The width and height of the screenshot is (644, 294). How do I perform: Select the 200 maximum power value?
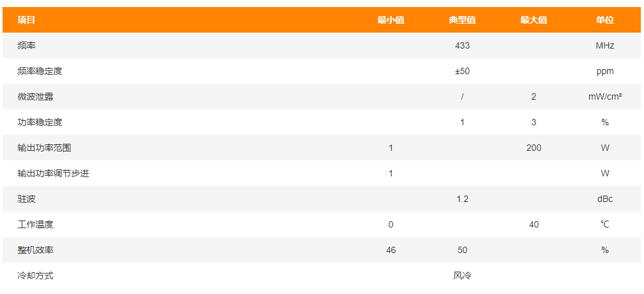click(x=534, y=148)
